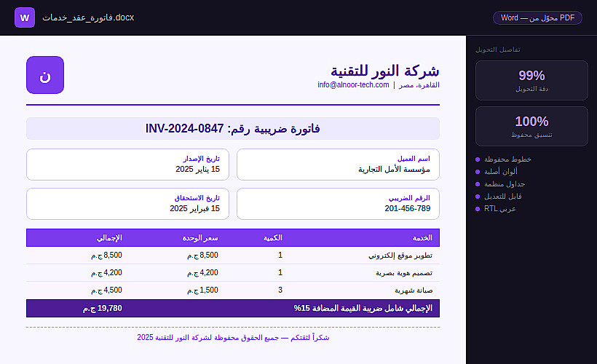Select the issue date field تاريخ الإصدار

pyautogui.click(x=127, y=165)
